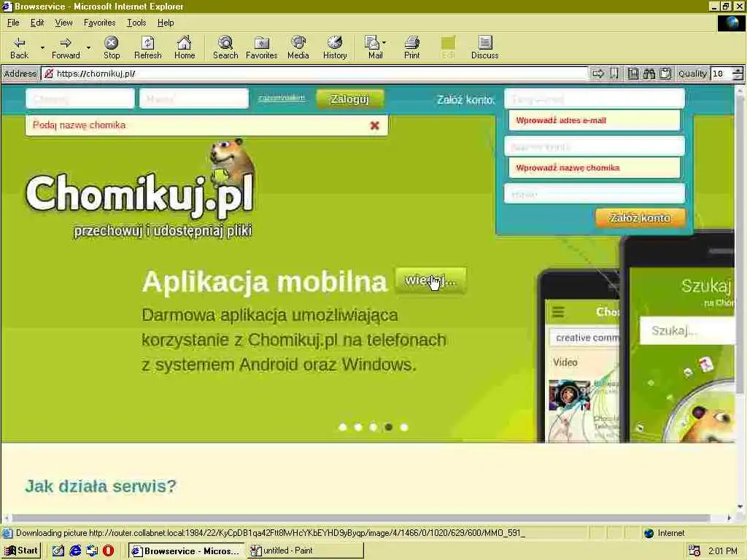
Task: Open the Edit menu
Action: click(37, 23)
